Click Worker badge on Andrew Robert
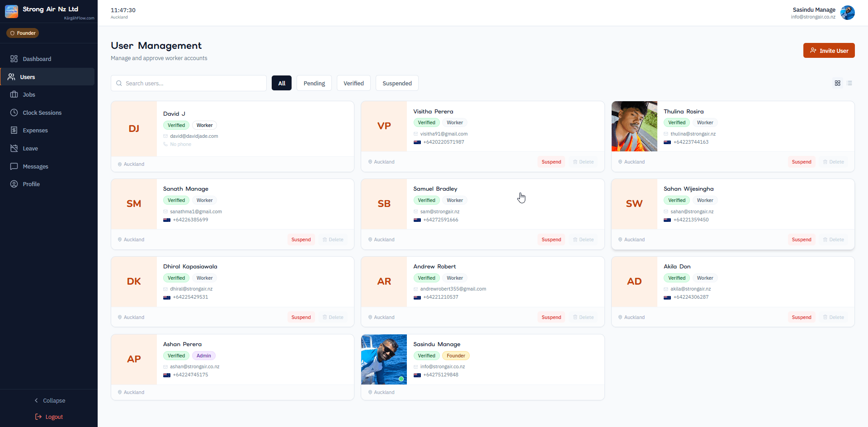Viewport: 868px width, 427px height. click(454, 278)
